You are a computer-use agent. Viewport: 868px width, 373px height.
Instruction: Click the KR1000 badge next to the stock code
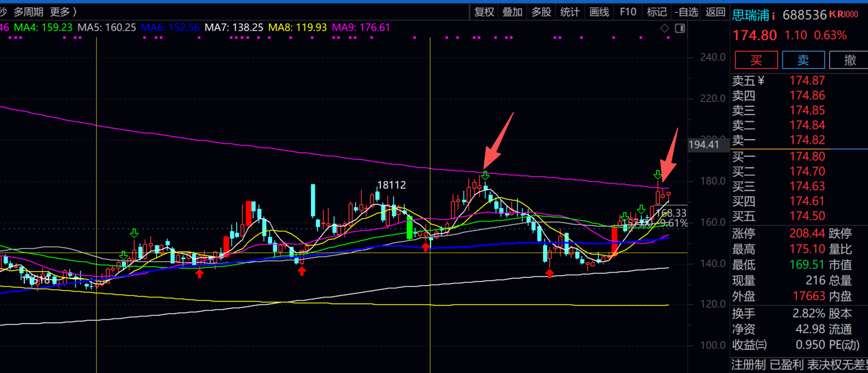844,14
